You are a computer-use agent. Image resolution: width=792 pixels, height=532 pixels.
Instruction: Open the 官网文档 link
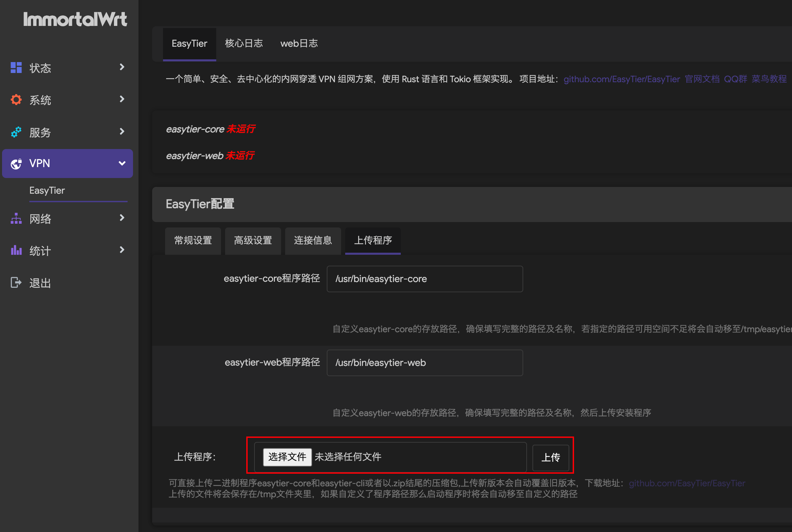pyautogui.click(x=702, y=79)
